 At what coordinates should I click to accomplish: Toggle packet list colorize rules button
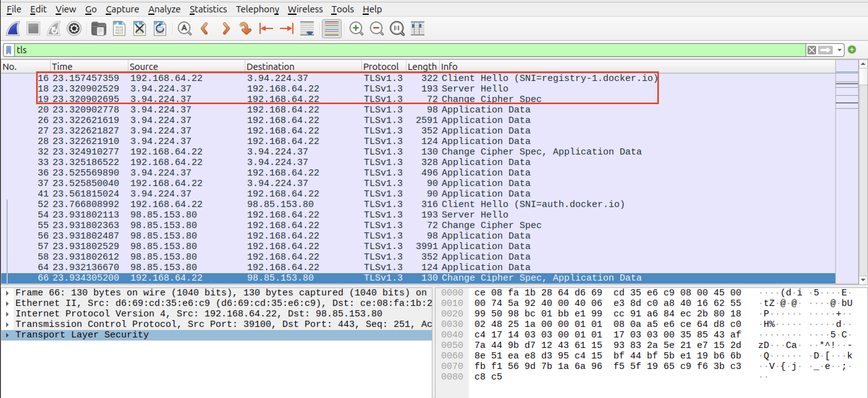(331, 29)
